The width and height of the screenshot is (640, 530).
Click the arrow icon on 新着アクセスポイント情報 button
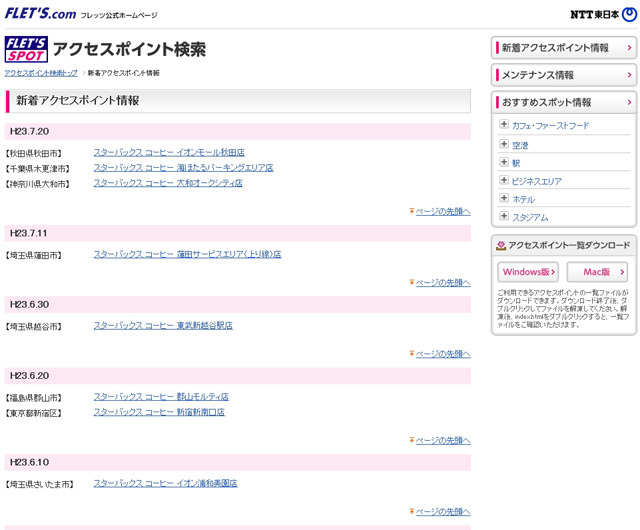click(x=629, y=48)
